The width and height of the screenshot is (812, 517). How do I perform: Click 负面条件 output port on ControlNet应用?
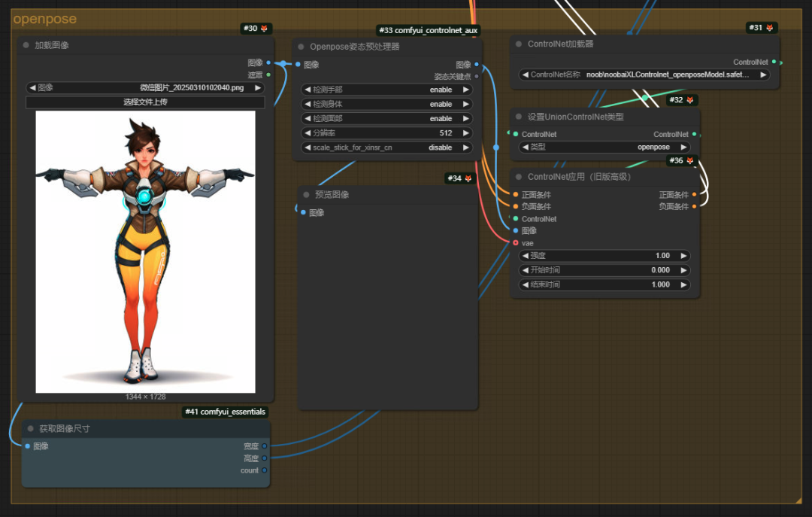coord(695,206)
